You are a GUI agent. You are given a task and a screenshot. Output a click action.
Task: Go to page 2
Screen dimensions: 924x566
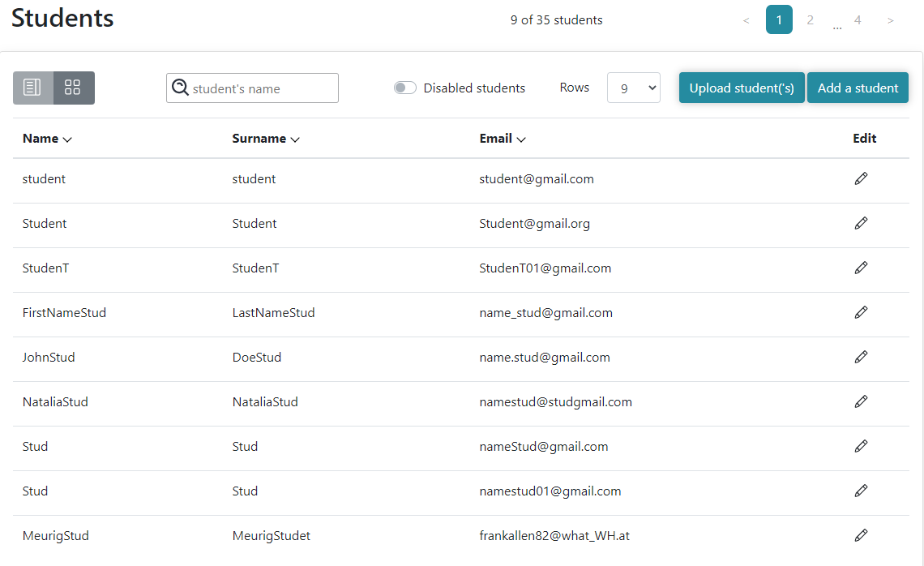click(x=811, y=20)
